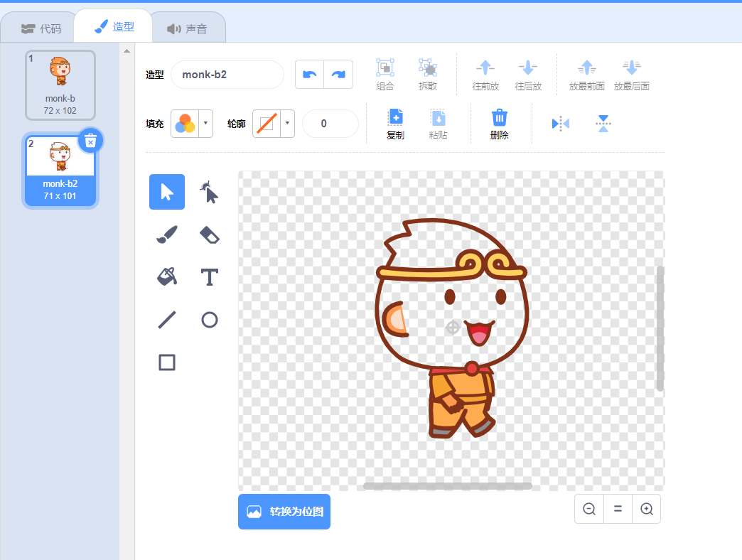The image size is (742, 560).
Task: Select the monk-b costume thumbnail
Action: pos(60,85)
